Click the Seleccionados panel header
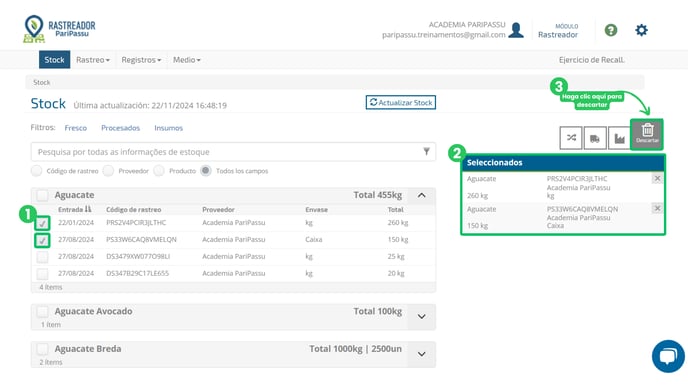The image size is (688, 387). pos(563,163)
